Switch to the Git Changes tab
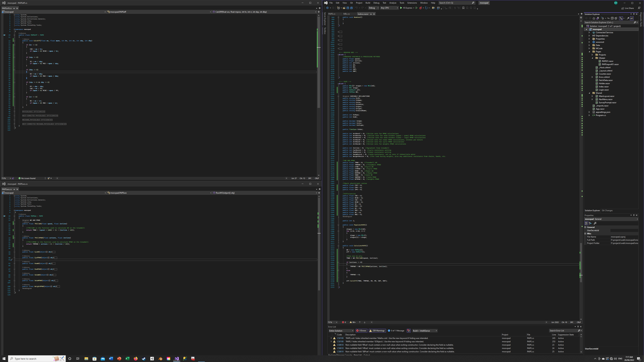The height and width of the screenshot is (362, 644). pyautogui.click(x=607, y=210)
